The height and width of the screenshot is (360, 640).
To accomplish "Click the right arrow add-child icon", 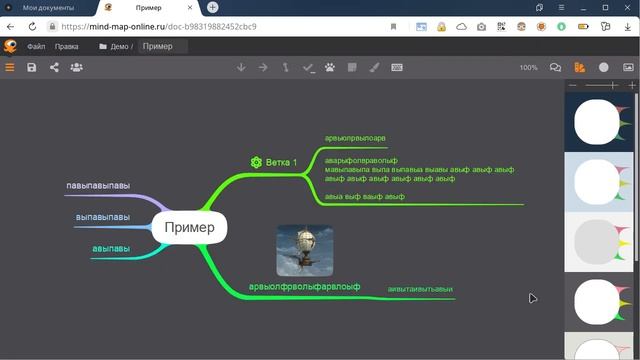I will 263,67.
